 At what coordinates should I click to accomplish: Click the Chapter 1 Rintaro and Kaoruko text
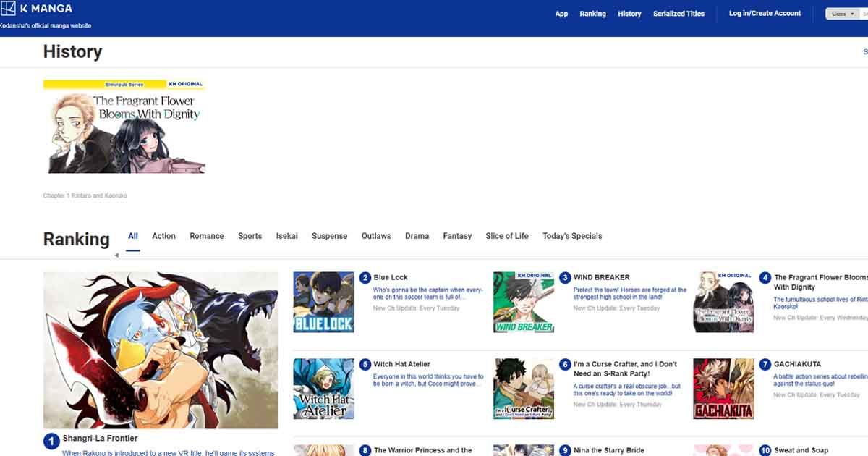[85, 195]
